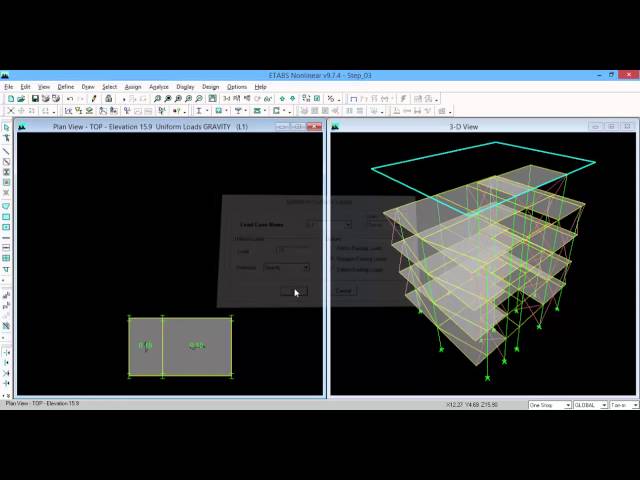Create a new model with New icon
640x480 pixels.
[11, 99]
